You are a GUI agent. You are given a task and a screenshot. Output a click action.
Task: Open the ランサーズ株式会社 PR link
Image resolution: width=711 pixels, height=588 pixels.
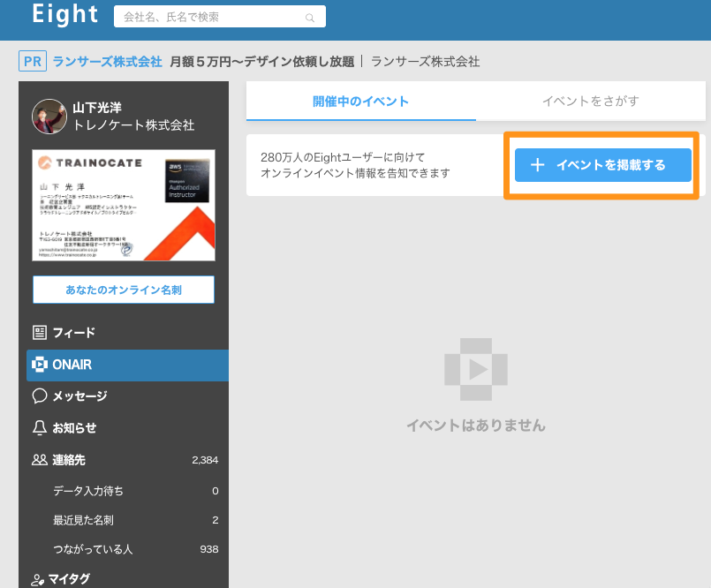coord(108,62)
